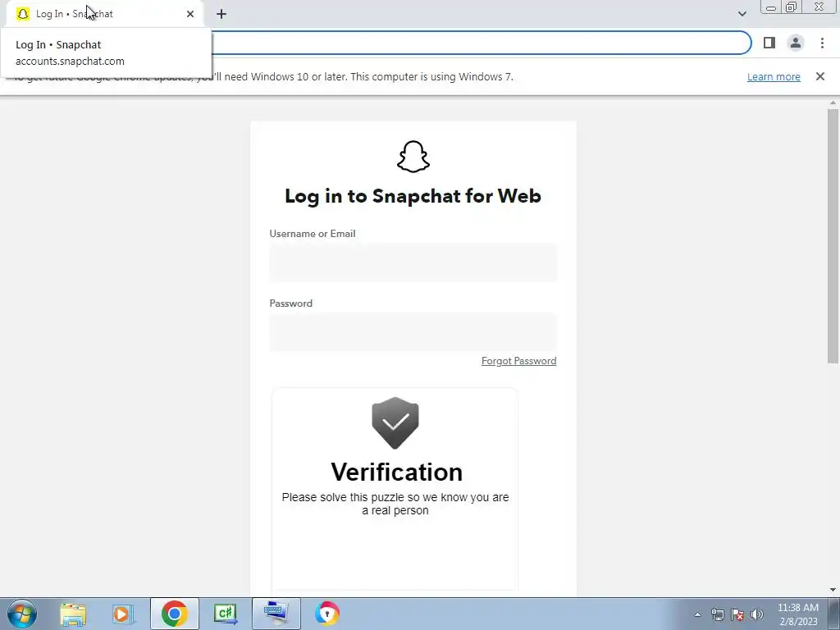Close the Log In Snapchat tab

[190, 14]
